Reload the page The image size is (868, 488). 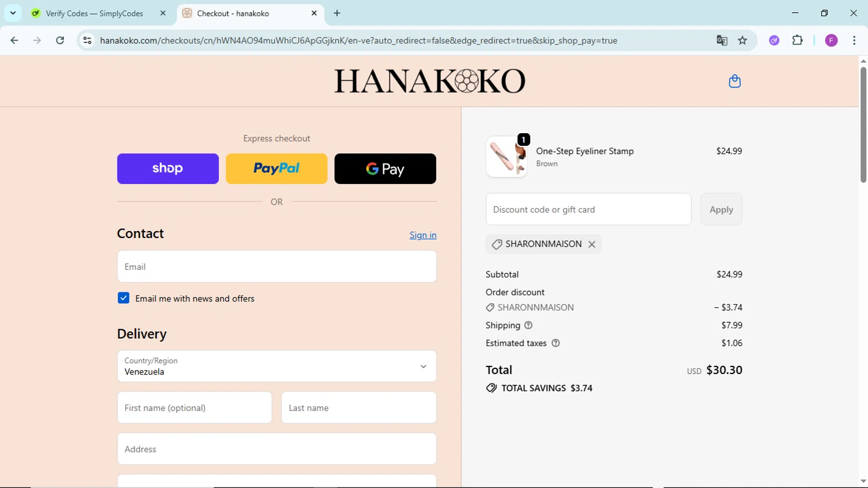tap(60, 41)
